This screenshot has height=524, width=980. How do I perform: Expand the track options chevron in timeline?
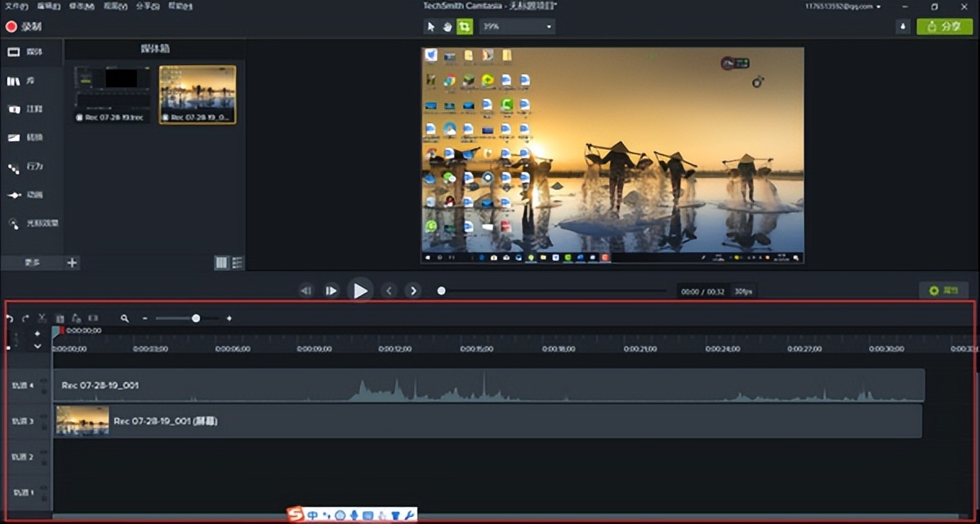coord(38,346)
